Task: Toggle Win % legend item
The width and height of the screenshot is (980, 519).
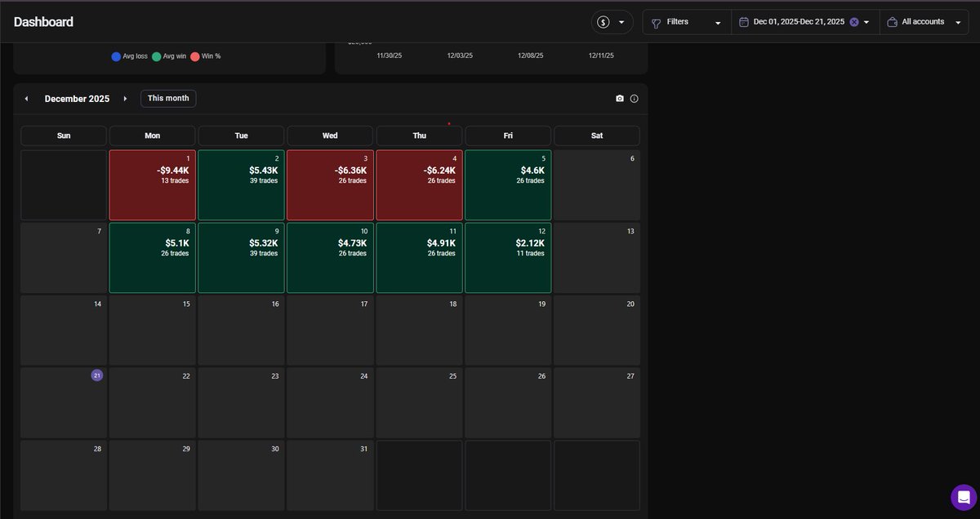Action: (x=206, y=56)
